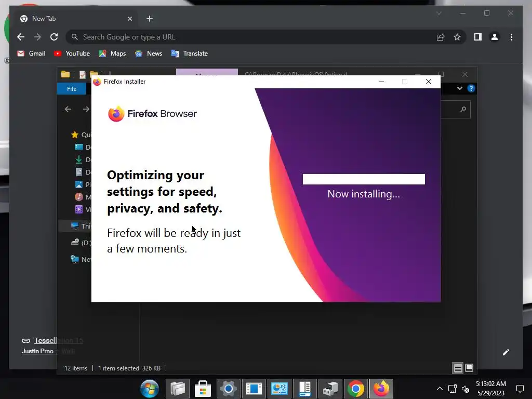Select Quick access in Explorer sidebar
Image resolution: width=532 pixels, height=399 pixels.
(81, 135)
